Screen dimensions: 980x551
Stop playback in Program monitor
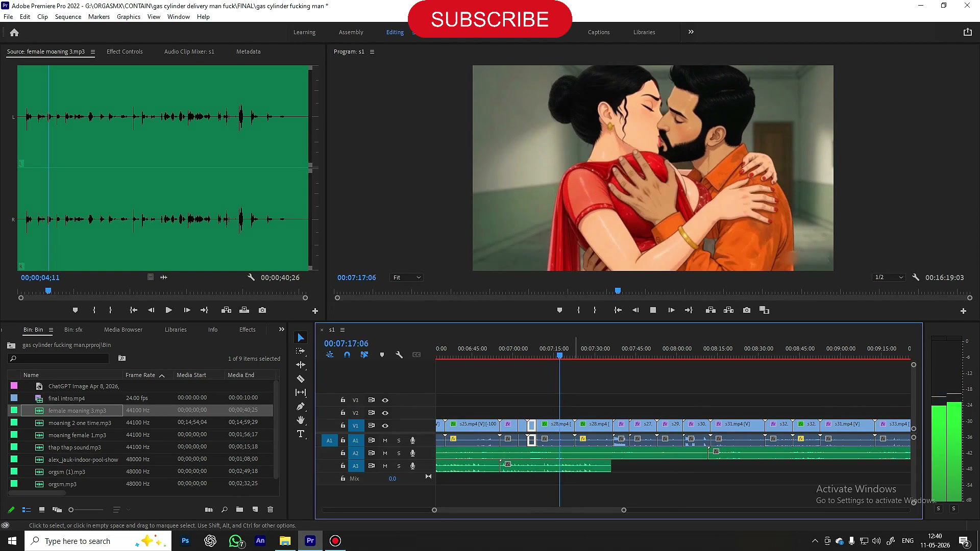(652, 310)
